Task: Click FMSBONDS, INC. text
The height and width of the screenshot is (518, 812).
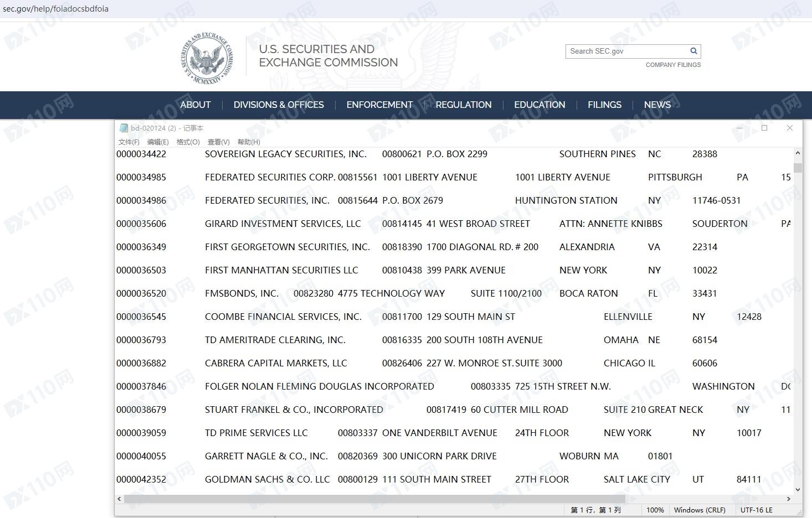Action: (x=241, y=293)
